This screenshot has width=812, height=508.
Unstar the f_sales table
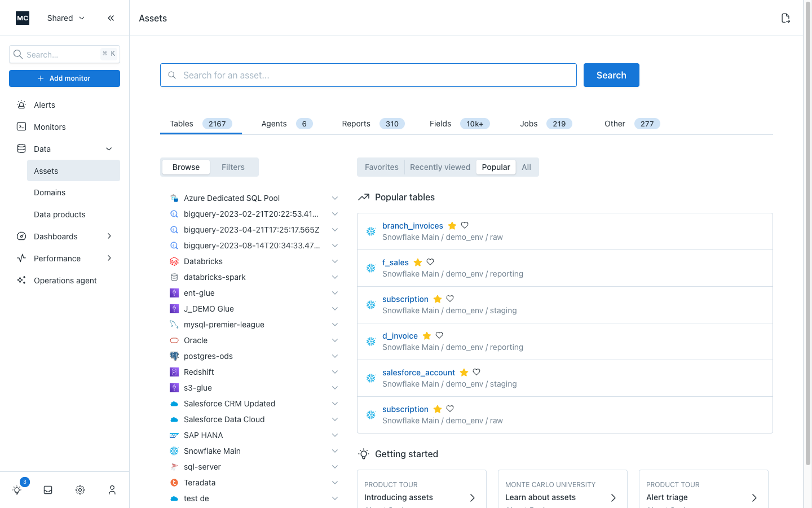(417, 262)
